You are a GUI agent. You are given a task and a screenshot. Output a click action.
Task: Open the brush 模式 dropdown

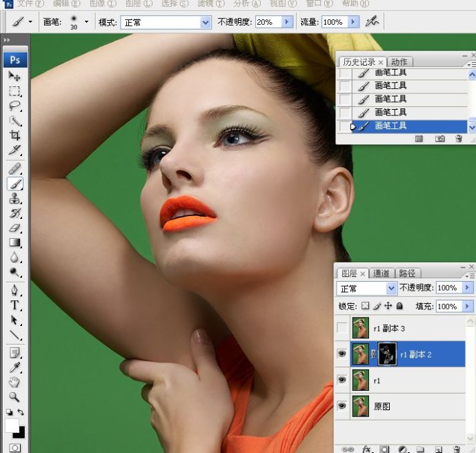coord(206,23)
